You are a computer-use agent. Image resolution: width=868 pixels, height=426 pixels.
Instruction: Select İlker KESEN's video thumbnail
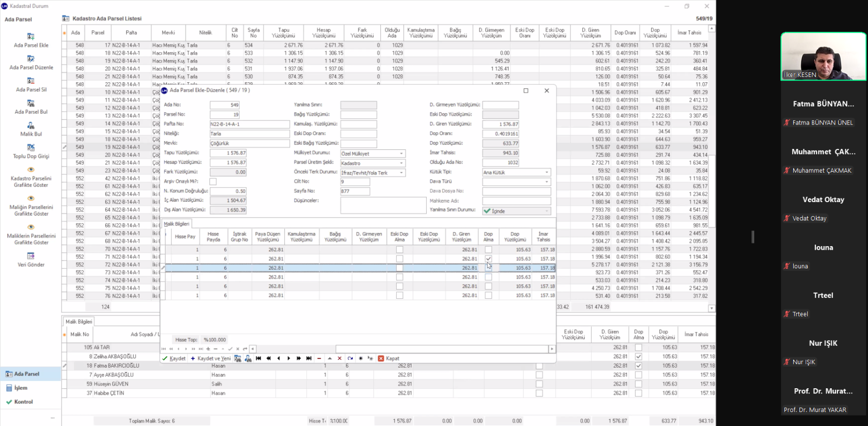tap(824, 56)
